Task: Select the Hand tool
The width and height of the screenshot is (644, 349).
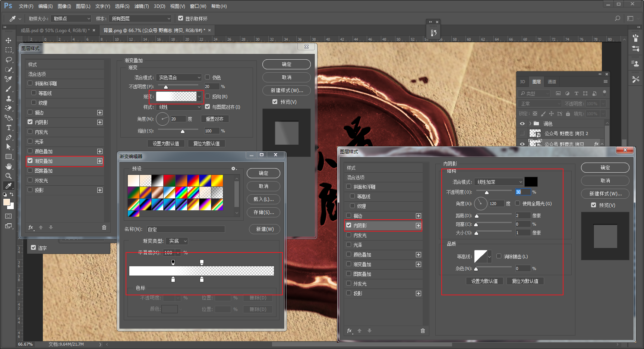Action: click(x=9, y=166)
